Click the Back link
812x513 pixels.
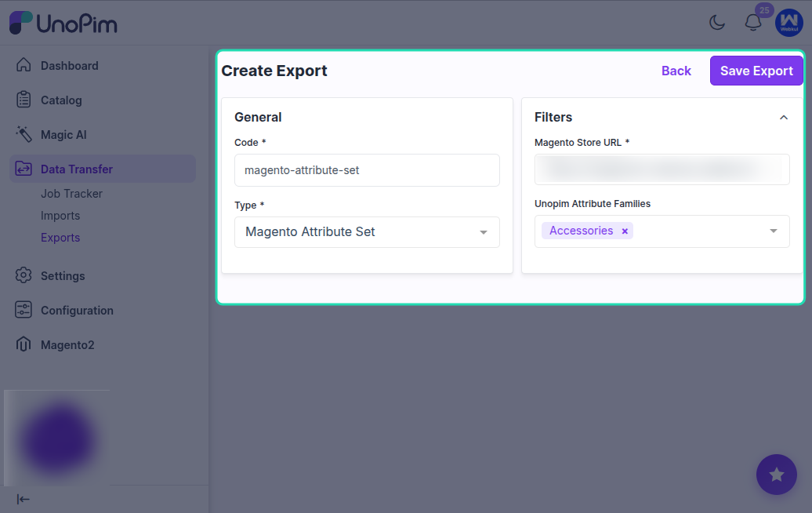[676, 71]
